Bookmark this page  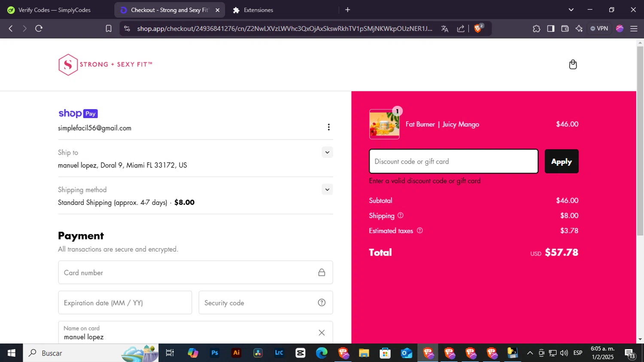[109, 29]
